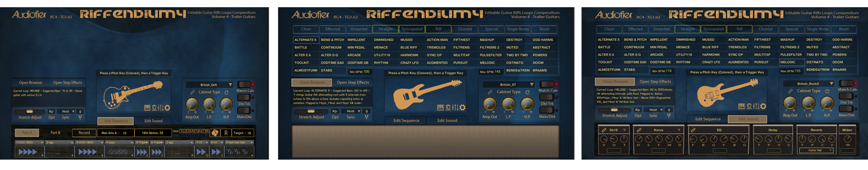Toggle Dbl Trk switch in the right panel
The image size is (868, 170).
tap(847, 96)
